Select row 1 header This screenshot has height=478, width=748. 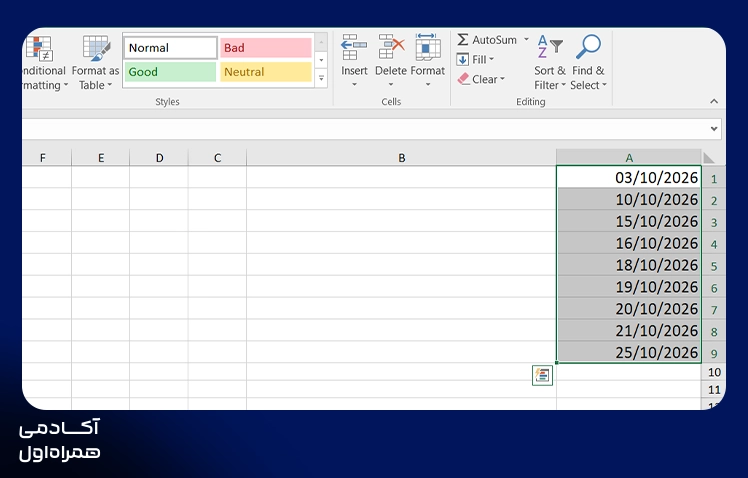tap(714, 179)
